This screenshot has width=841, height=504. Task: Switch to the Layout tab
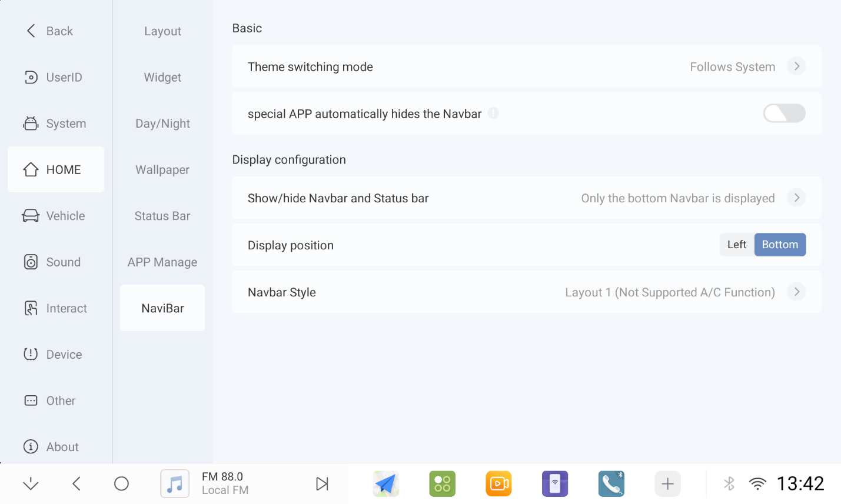click(x=162, y=31)
